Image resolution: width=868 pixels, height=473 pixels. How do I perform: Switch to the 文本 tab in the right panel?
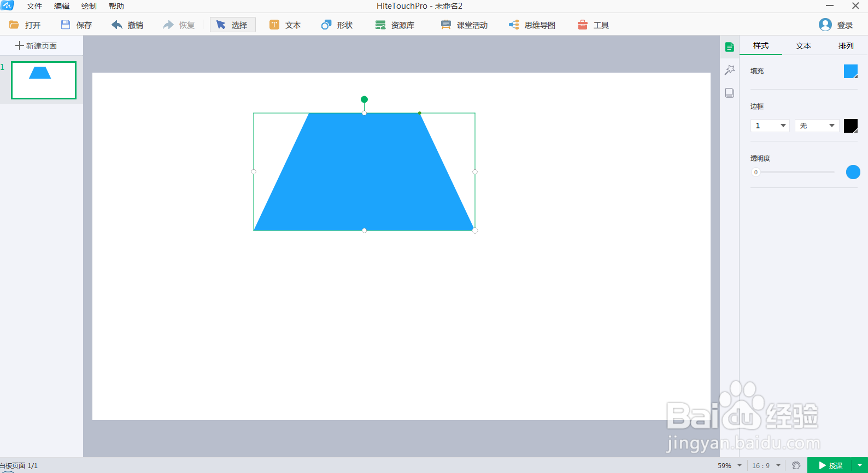coord(804,46)
